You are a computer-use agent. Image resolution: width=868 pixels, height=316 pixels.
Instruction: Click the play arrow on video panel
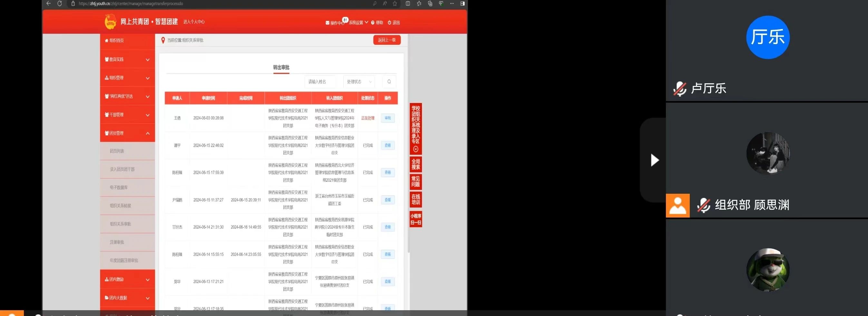point(654,160)
